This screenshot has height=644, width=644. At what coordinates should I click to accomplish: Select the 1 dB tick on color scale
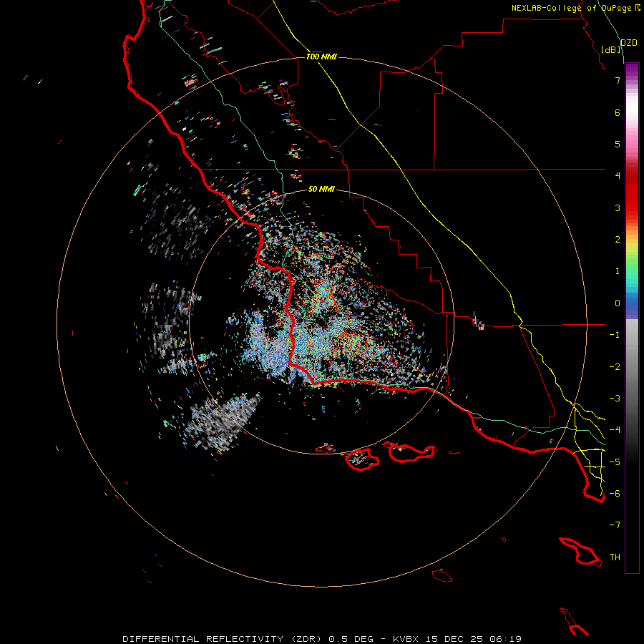(x=618, y=271)
